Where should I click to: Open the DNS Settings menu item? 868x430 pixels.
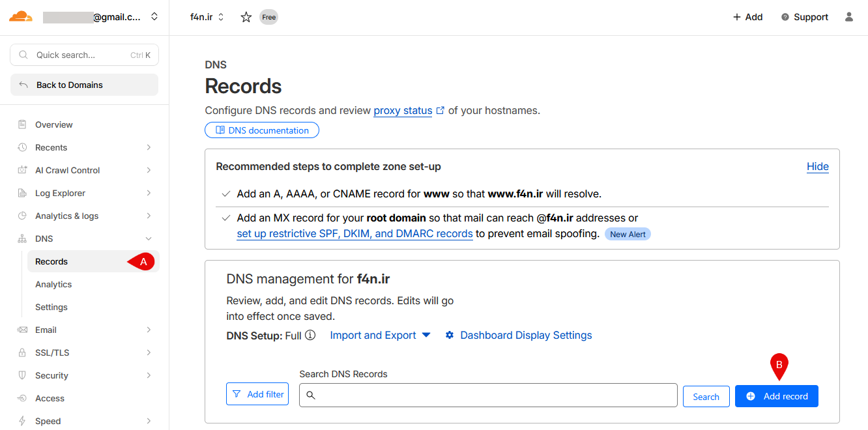click(x=51, y=307)
